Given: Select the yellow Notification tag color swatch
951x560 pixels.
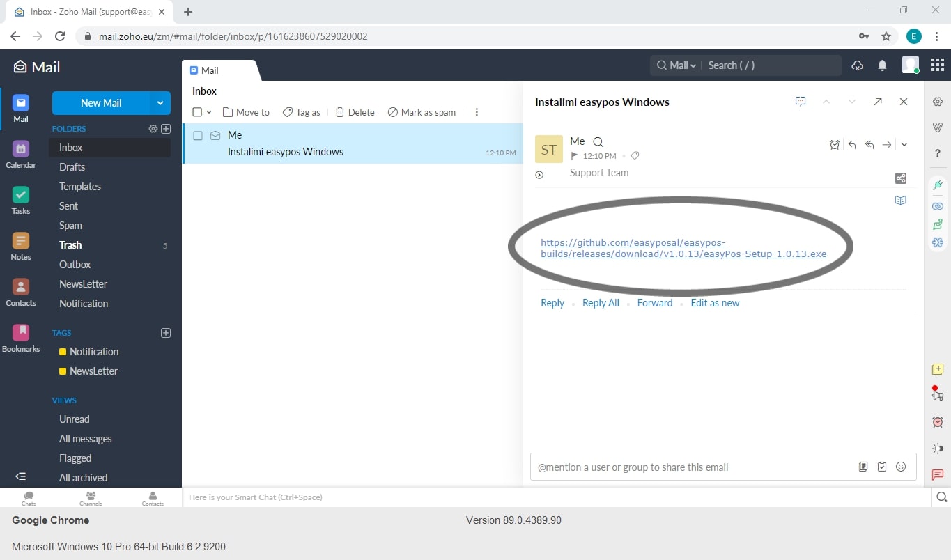Looking at the screenshot, I should pyautogui.click(x=64, y=352).
